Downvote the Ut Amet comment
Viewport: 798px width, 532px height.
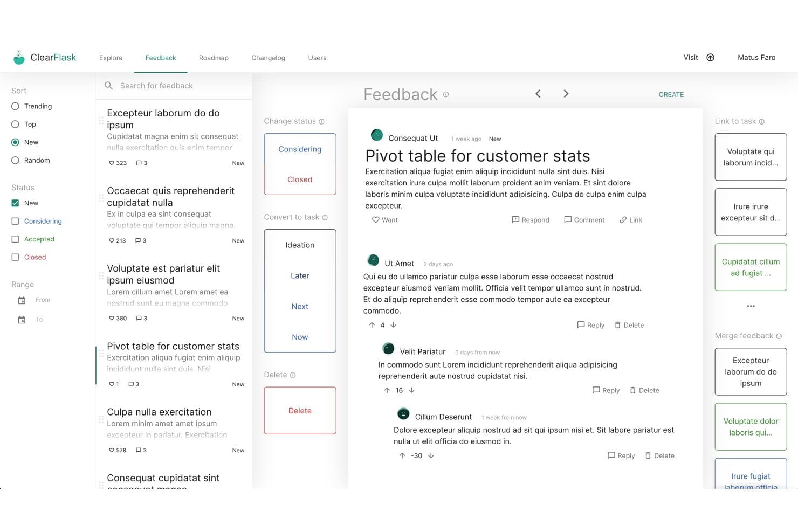394,325
